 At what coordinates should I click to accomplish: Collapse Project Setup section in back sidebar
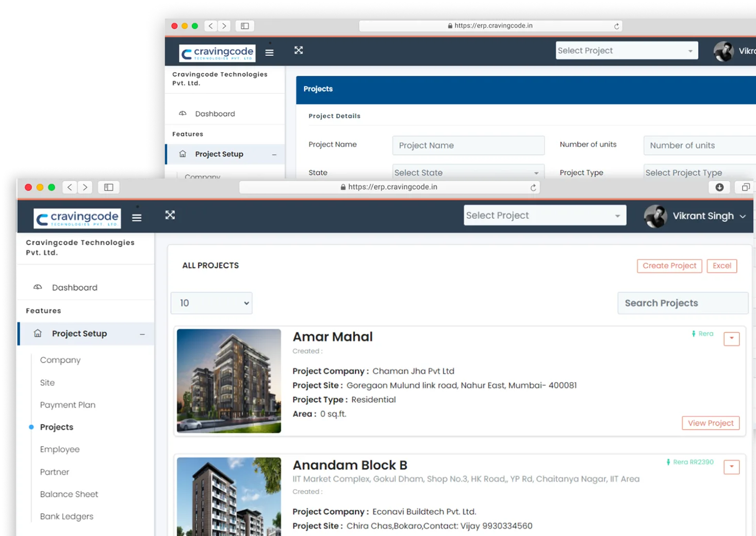pyautogui.click(x=274, y=155)
